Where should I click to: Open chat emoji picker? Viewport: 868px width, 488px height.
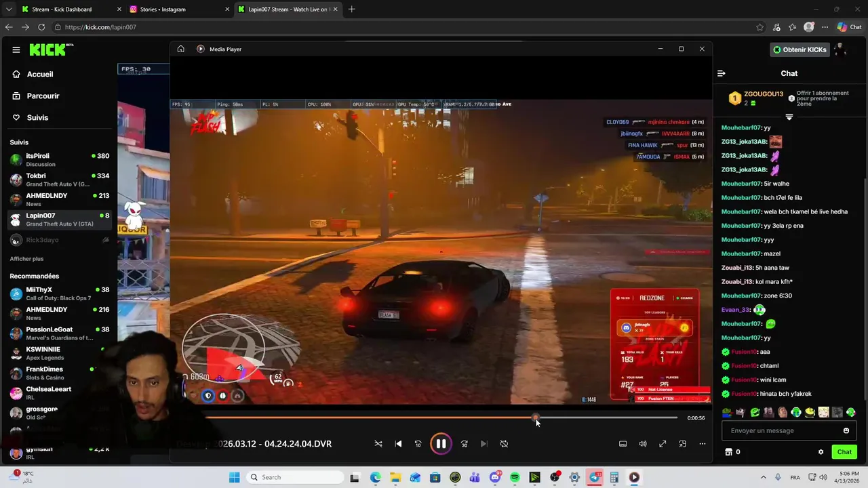point(846,431)
